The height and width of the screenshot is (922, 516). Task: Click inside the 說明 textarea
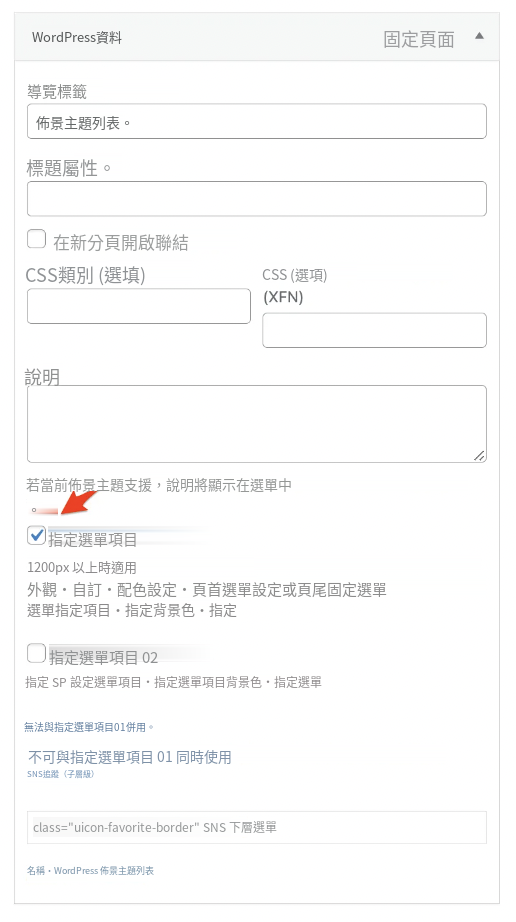257,424
